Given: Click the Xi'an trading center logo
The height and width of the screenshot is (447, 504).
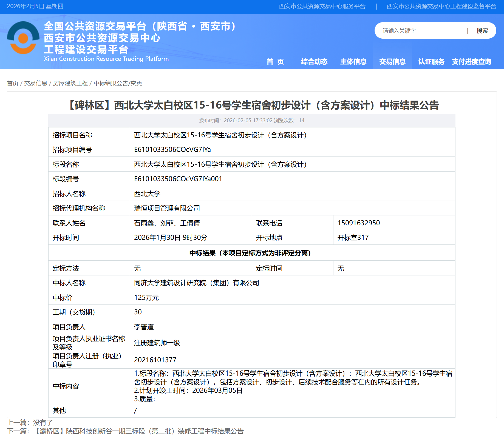Looking at the screenshot, I should tap(23, 38).
